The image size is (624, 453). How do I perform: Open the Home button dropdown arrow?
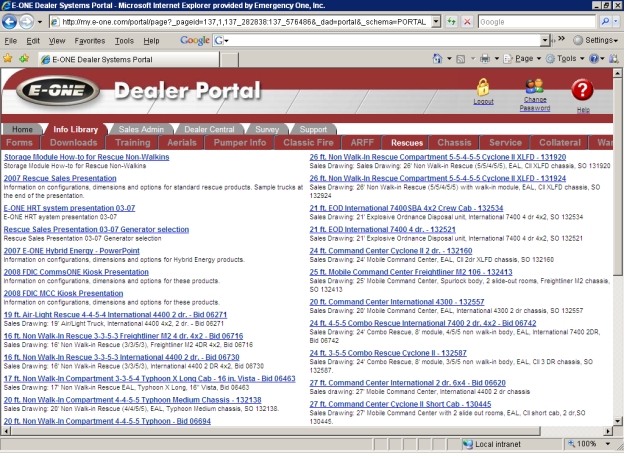click(x=449, y=59)
